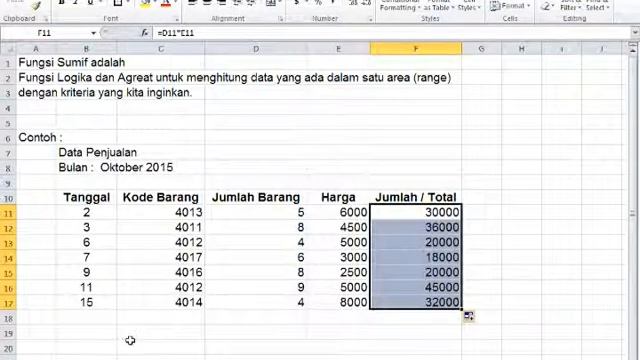Open Format as Table dropdown

click(x=439, y=6)
